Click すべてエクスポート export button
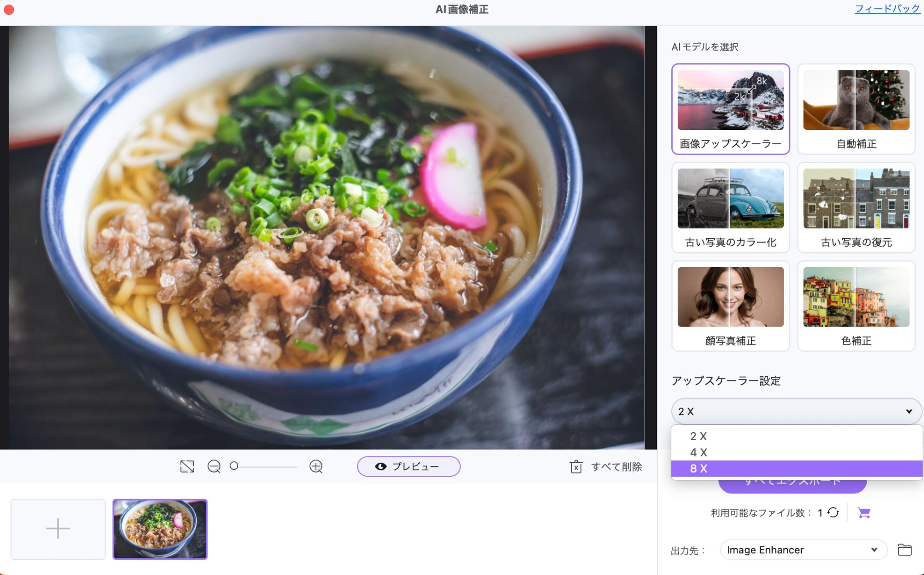Image resolution: width=924 pixels, height=575 pixels. pos(794,481)
